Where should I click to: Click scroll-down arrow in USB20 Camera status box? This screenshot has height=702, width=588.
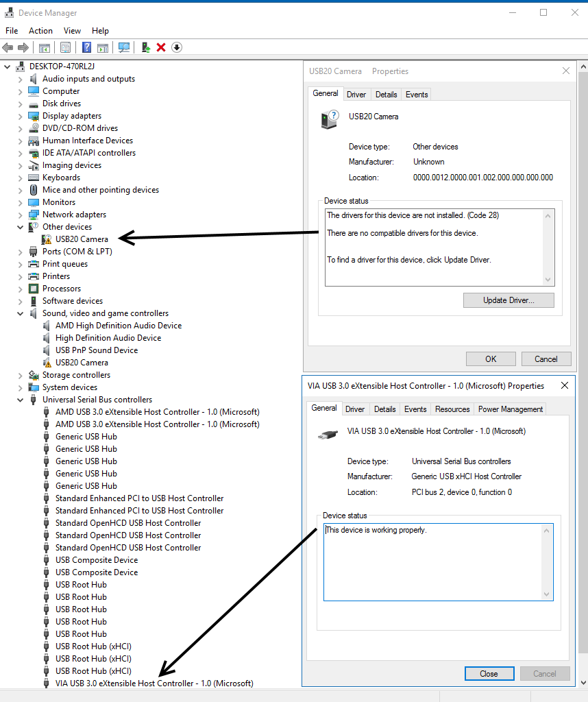click(548, 280)
